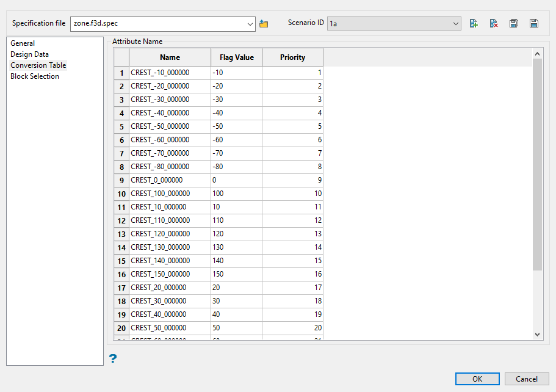Click the scrollbar up arrow in table
The height and width of the screenshot is (392, 556).
coord(538,54)
